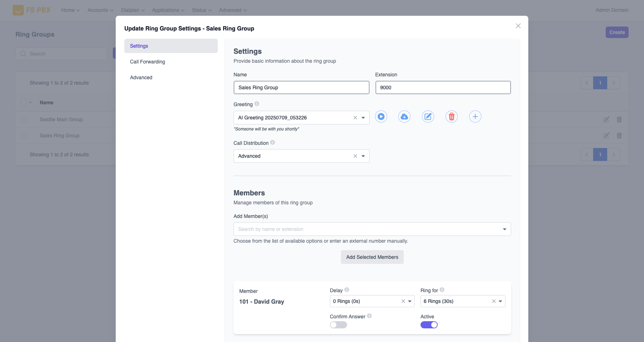The height and width of the screenshot is (342, 644).
Task: Click Add Selected Members button
Action: tap(372, 257)
